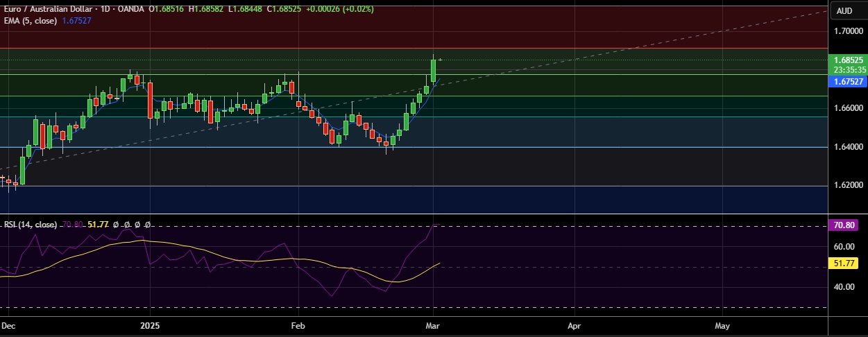Click the yellow 51.77 value in RSI legend
Viewport: 868px width, 337px height.
(x=99, y=225)
